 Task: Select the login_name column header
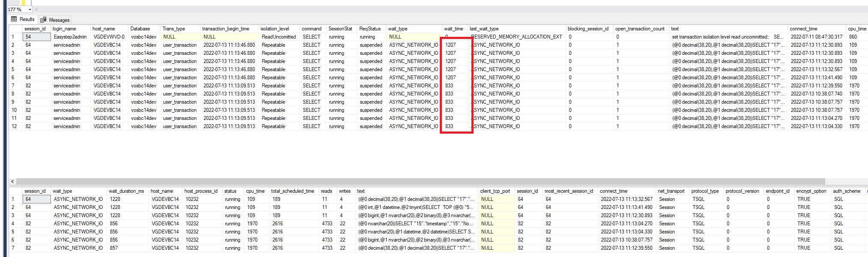(x=64, y=29)
